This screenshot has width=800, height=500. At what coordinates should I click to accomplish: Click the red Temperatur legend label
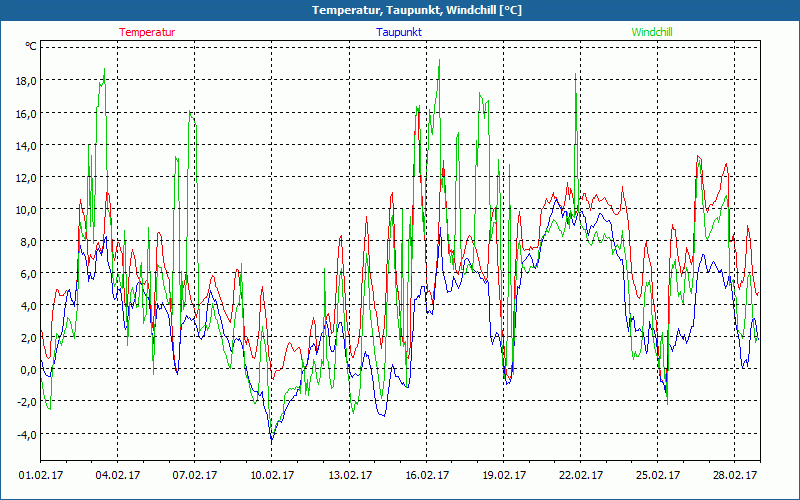pos(147,32)
